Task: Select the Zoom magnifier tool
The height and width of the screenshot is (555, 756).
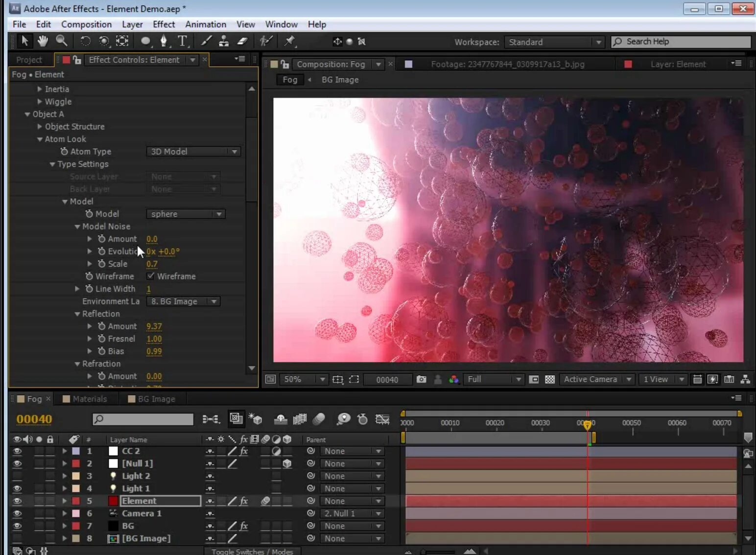Action: pos(61,41)
